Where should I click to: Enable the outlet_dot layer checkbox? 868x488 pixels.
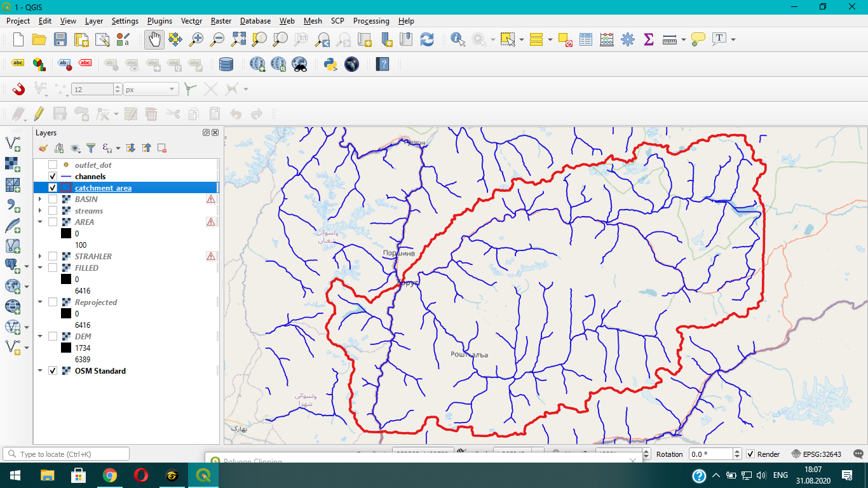tap(53, 165)
